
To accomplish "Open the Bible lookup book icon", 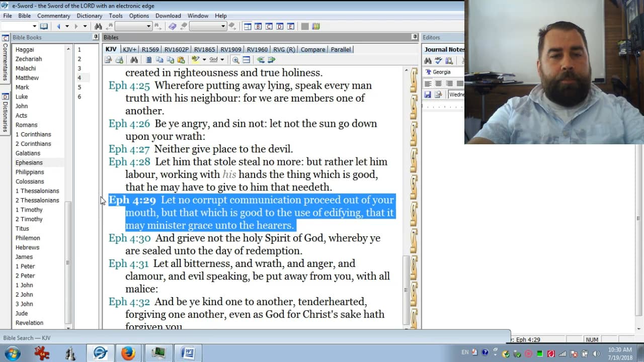I will click(x=44, y=26).
